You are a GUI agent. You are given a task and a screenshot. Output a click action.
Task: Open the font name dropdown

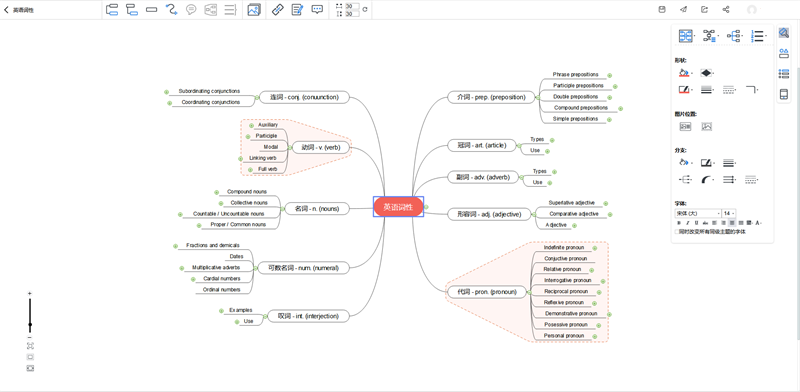pos(697,213)
